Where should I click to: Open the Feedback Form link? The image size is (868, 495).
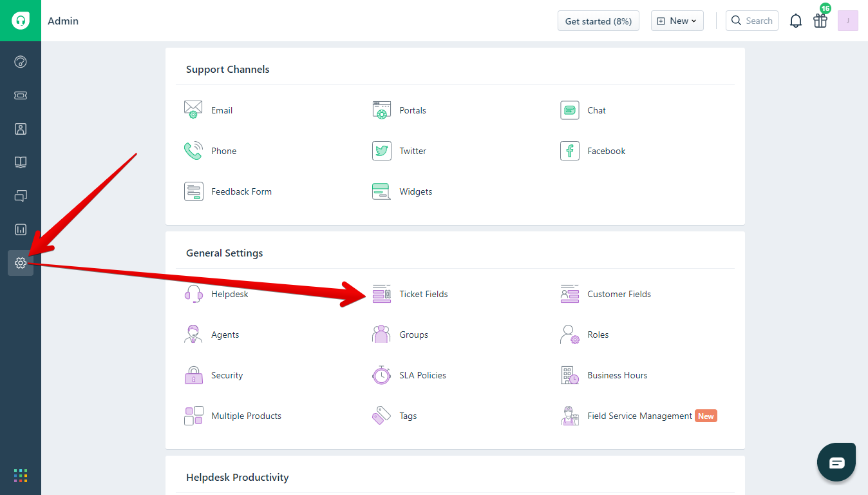pos(241,191)
